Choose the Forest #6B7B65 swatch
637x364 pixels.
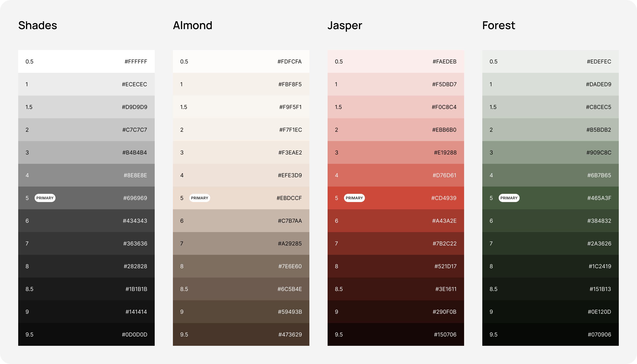[x=551, y=175]
